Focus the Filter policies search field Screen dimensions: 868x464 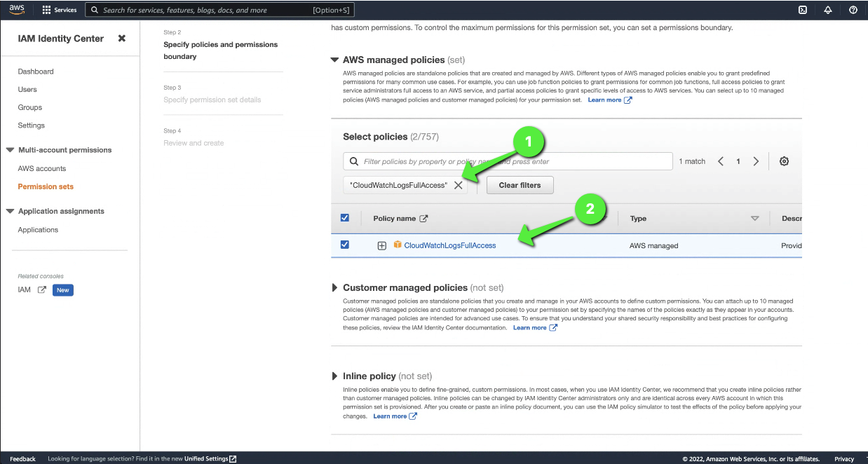(508, 161)
